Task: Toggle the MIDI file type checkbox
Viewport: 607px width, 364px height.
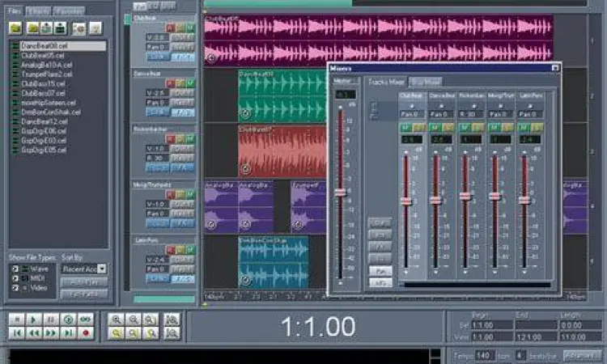Action: click(x=15, y=278)
